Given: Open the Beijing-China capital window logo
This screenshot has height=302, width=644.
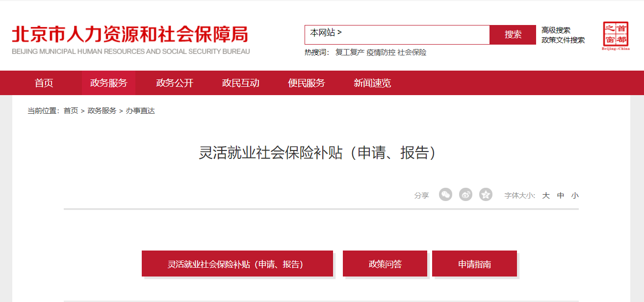Looking at the screenshot, I should point(616,36).
